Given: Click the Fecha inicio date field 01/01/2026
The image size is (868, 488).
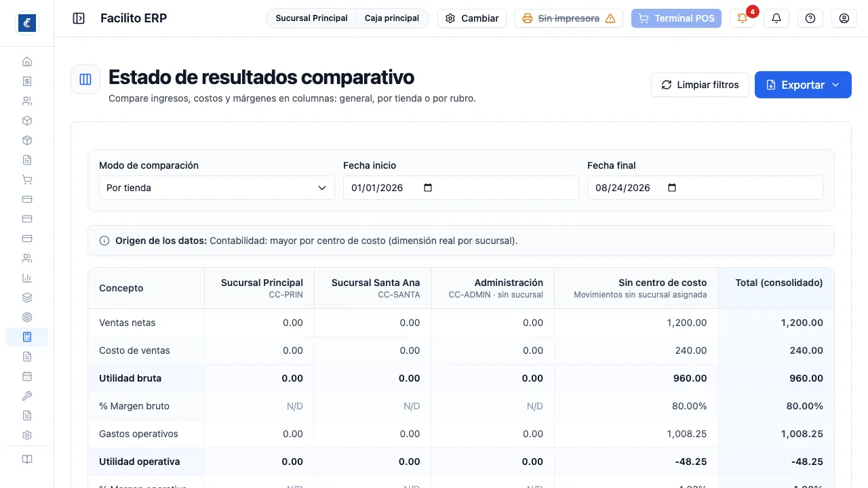Looking at the screenshot, I should point(461,188).
